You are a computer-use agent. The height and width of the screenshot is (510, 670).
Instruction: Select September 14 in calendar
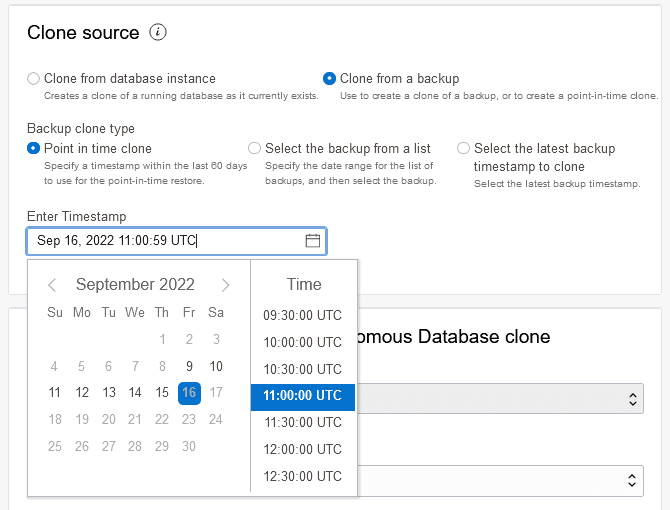(135, 393)
